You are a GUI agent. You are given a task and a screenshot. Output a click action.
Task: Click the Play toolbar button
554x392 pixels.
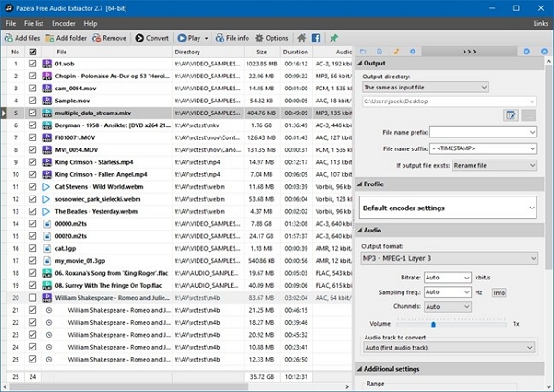coord(189,38)
